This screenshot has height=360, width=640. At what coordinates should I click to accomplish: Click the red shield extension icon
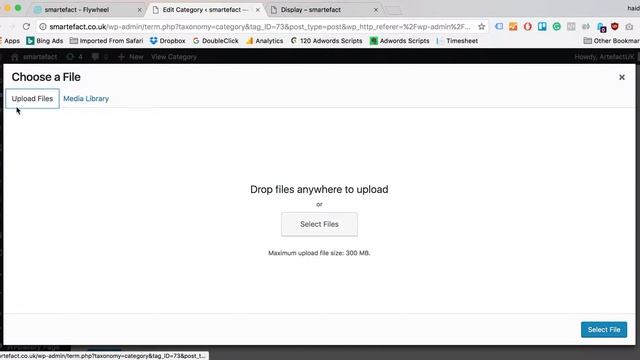615,27
